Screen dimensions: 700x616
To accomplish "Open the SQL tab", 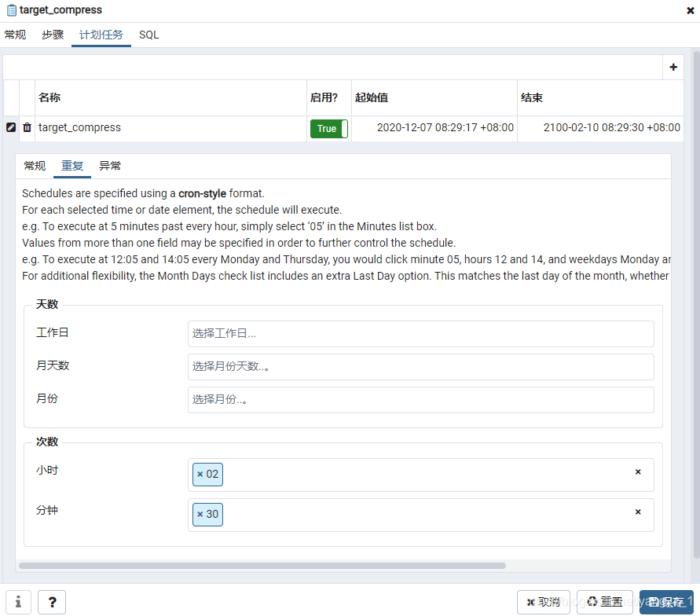I will tap(148, 35).
